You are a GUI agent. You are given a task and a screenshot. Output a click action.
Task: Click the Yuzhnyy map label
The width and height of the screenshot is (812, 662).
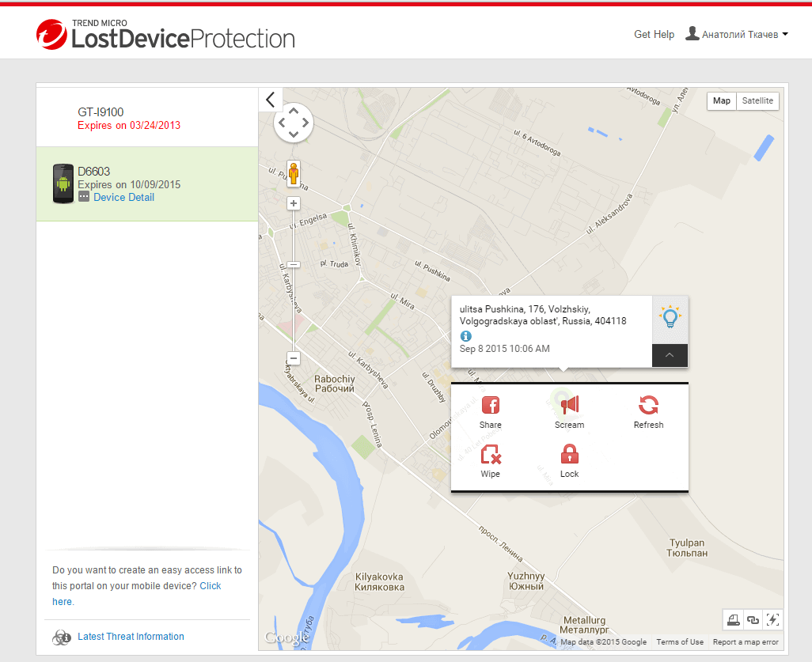click(x=526, y=581)
